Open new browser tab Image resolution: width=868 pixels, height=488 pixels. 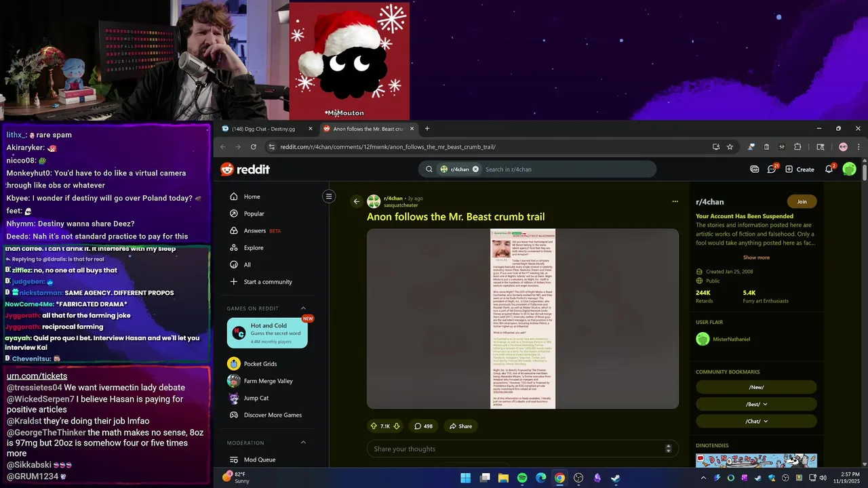point(427,129)
